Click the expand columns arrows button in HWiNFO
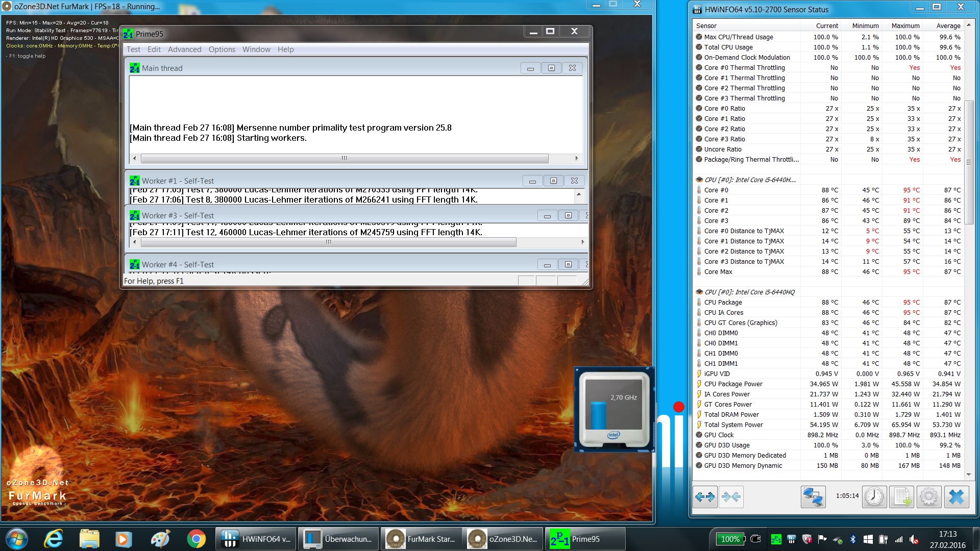980x551 pixels. coord(705,496)
